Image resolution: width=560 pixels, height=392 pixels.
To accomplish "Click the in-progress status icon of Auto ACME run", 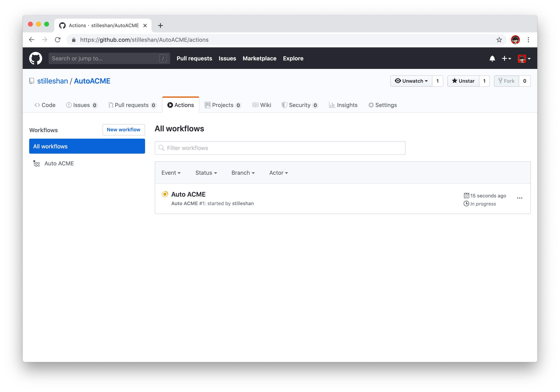I will (x=165, y=194).
